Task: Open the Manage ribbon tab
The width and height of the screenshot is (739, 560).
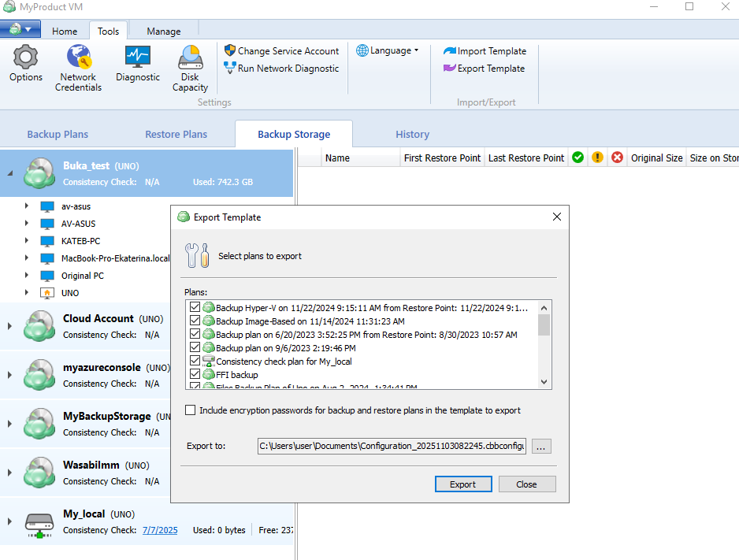Action: [x=164, y=32]
